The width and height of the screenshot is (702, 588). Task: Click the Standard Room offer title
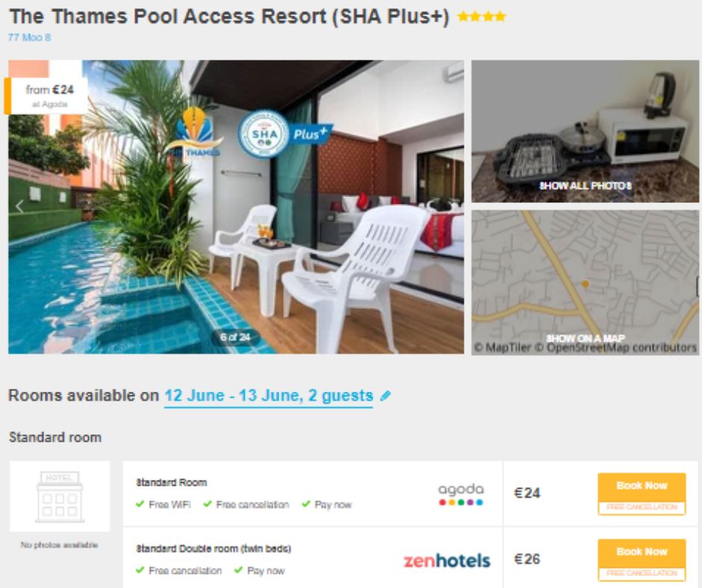[x=172, y=482]
